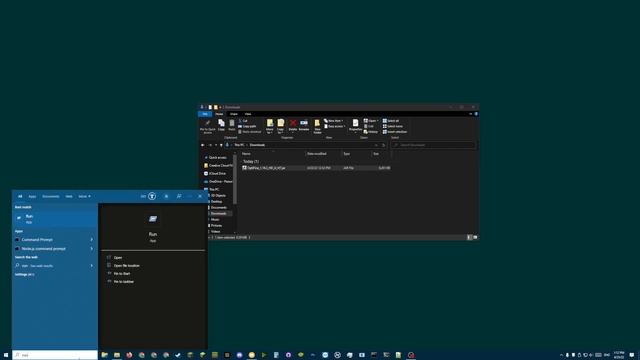Select the Run best match result
Screen dimensions: 640x360
tap(55, 219)
